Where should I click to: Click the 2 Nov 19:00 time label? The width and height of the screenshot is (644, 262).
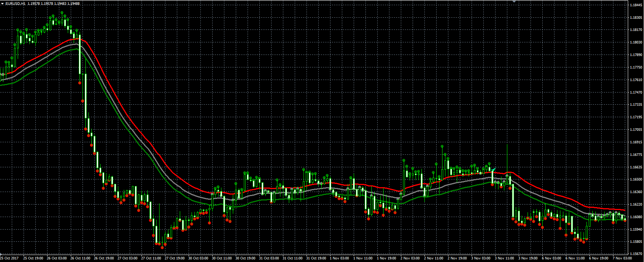pos(457,258)
